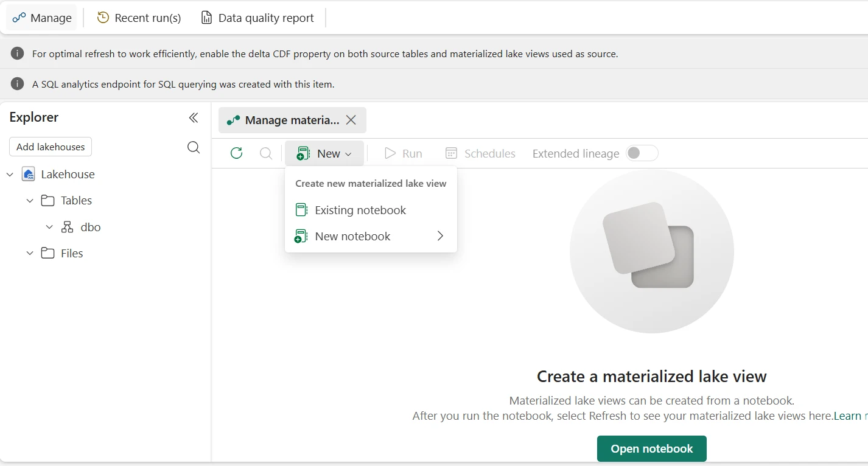Collapse the Lakehouse tree node
The height and width of the screenshot is (466, 868).
tap(10, 175)
